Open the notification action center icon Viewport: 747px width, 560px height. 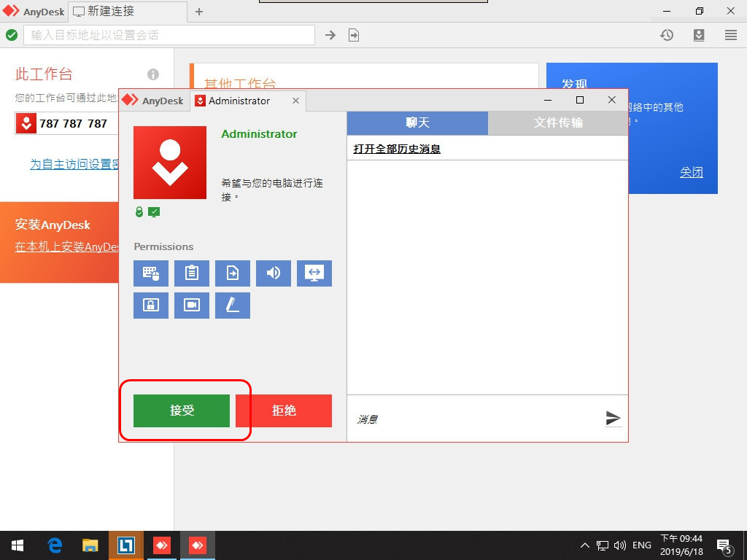724,546
